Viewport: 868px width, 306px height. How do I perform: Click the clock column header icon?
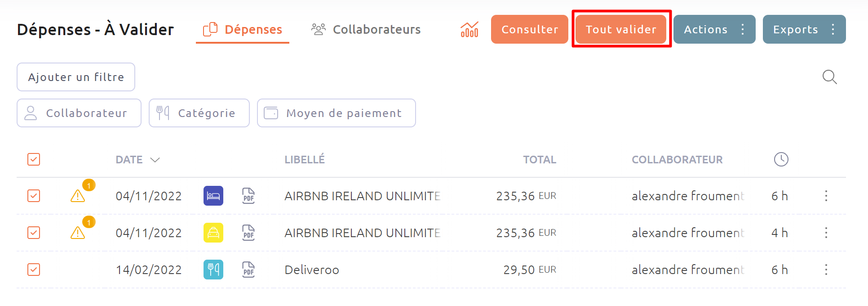(x=781, y=159)
